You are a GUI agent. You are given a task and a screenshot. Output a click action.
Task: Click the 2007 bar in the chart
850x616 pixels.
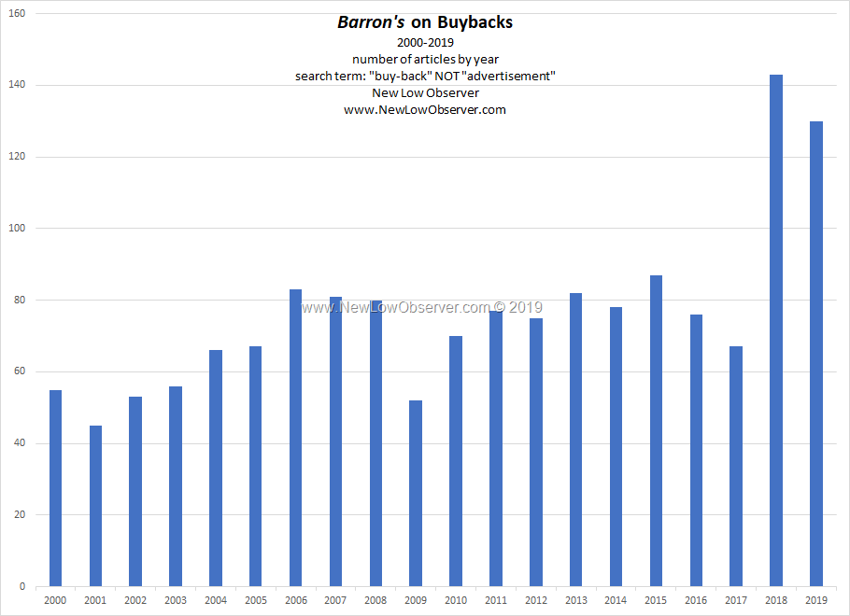point(335,441)
